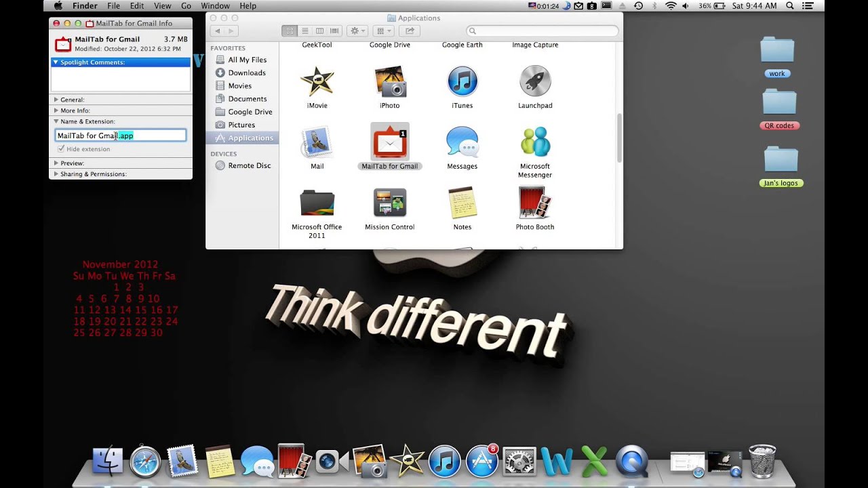Open the Finder arrange-by dropdown
The image size is (868, 488).
click(x=383, y=31)
